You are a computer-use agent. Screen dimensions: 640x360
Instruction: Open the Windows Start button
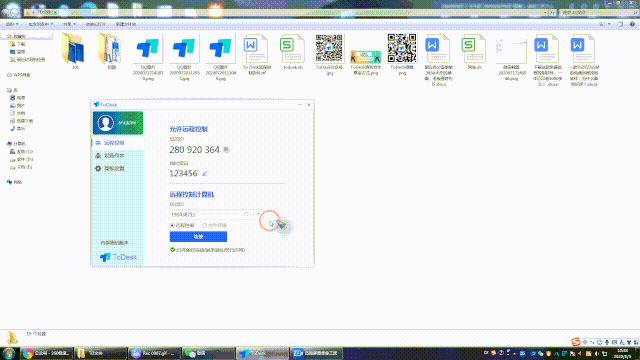click(9, 353)
